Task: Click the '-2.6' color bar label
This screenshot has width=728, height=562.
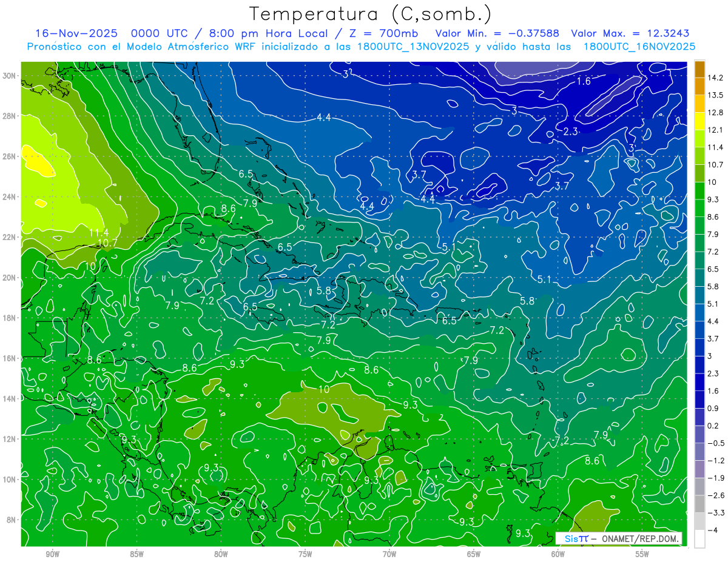Action: [716, 495]
